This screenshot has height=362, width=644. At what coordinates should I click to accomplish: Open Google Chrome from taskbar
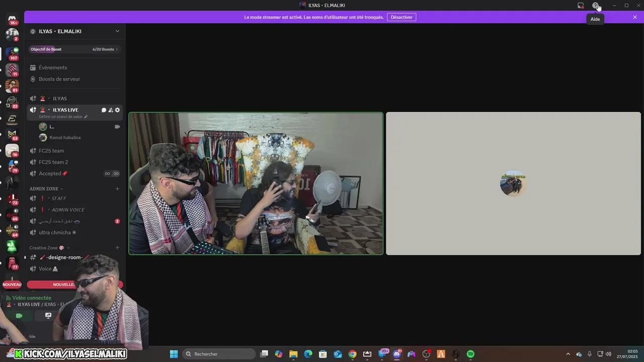coord(353,354)
